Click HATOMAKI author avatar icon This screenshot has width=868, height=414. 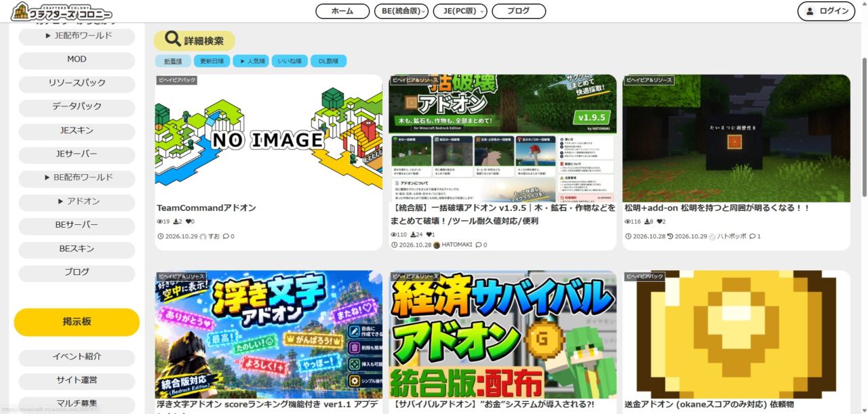point(437,245)
